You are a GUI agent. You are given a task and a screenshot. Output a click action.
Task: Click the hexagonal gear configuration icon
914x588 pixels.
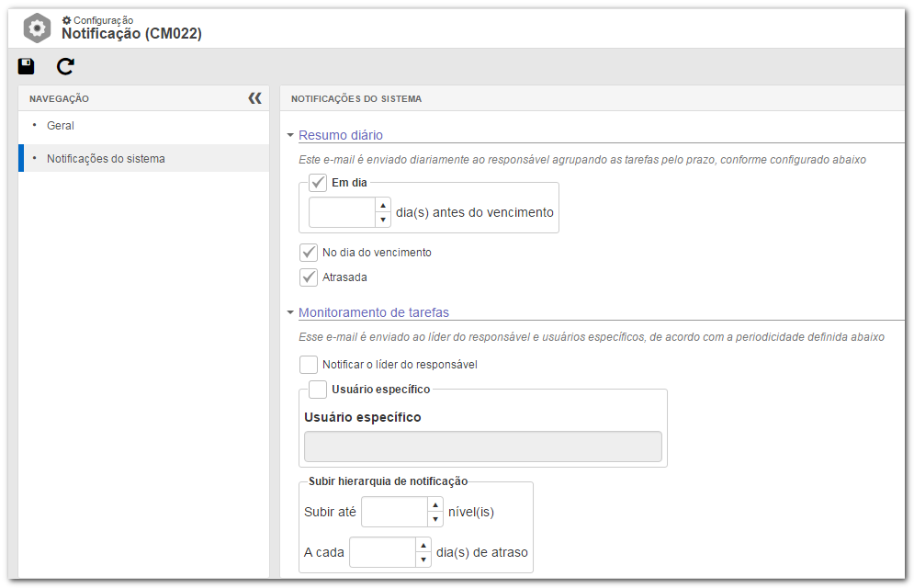(x=38, y=28)
